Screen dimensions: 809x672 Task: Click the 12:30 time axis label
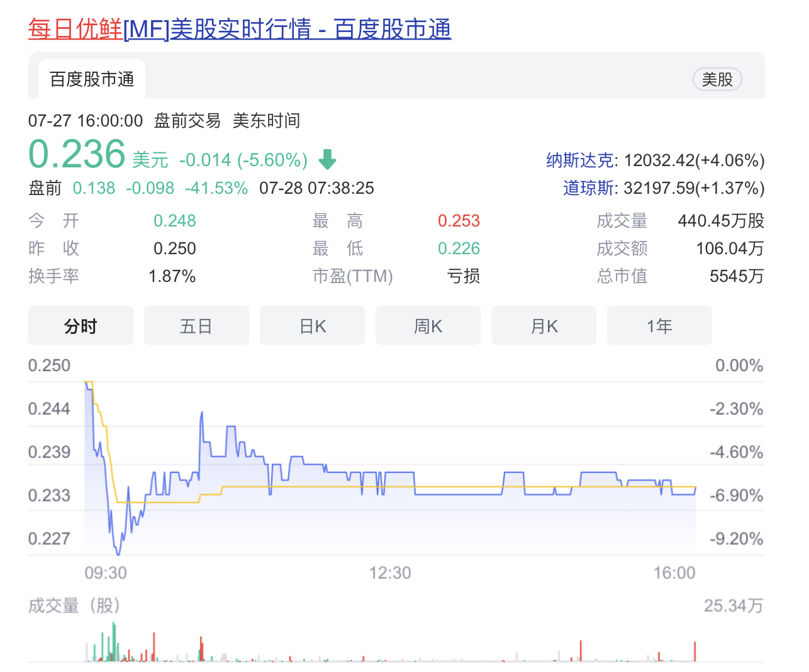tap(390, 573)
